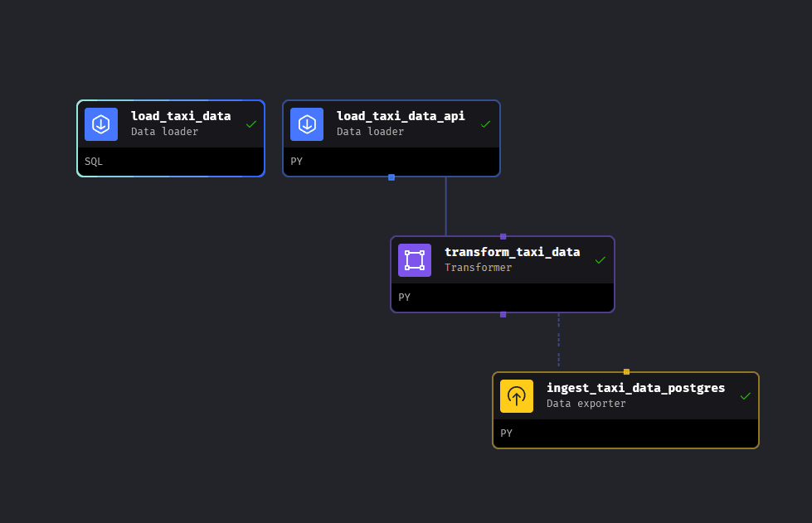Click the yellow data exporter upload icon

pyautogui.click(x=517, y=396)
